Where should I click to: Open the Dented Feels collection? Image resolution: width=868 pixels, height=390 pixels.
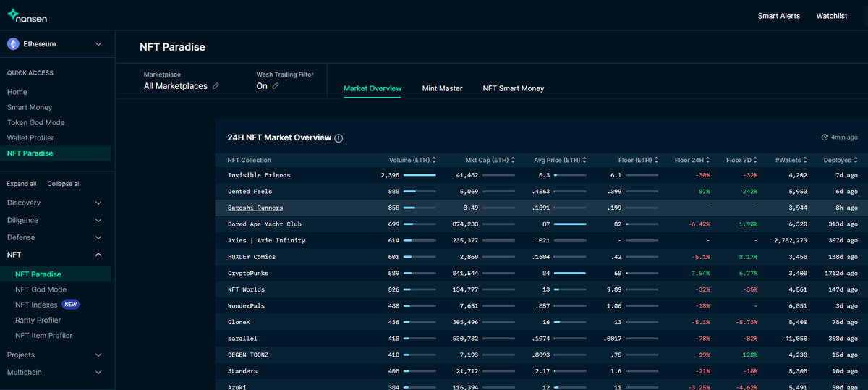tap(250, 192)
